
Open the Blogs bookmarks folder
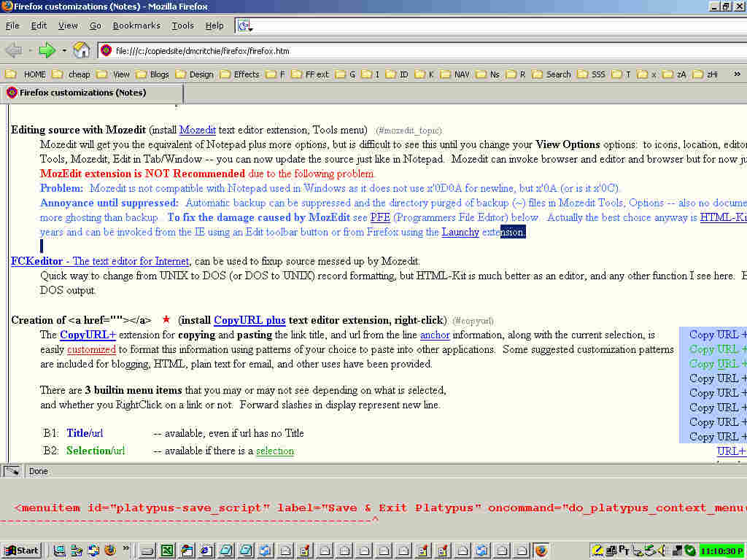click(x=152, y=74)
